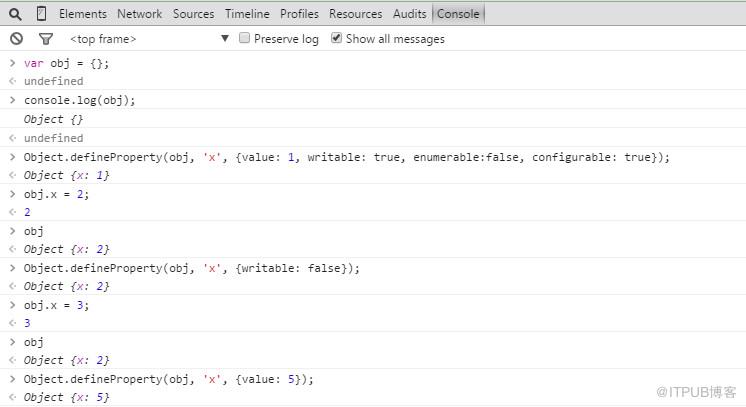
Task: Open the <top frame> context dropdown
Action: point(150,39)
